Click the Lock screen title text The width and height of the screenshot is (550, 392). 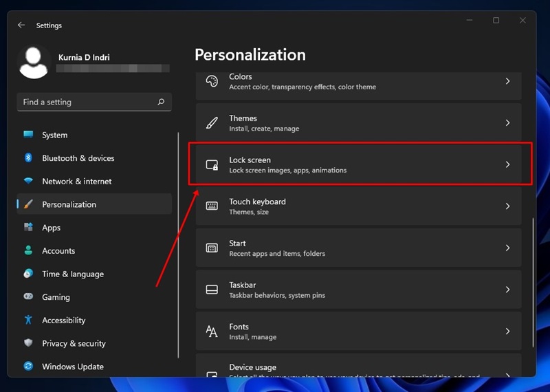[x=250, y=160]
